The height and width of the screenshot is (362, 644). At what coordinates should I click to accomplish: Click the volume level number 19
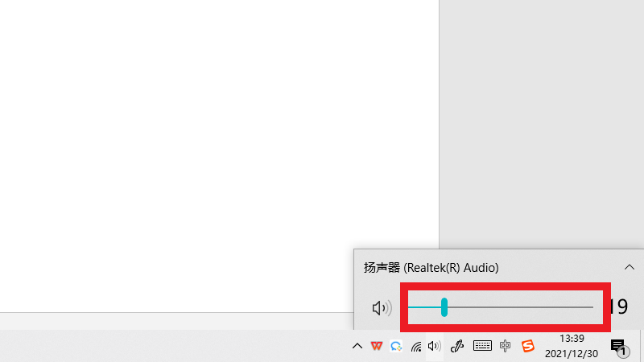pyautogui.click(x=619, y=306)
